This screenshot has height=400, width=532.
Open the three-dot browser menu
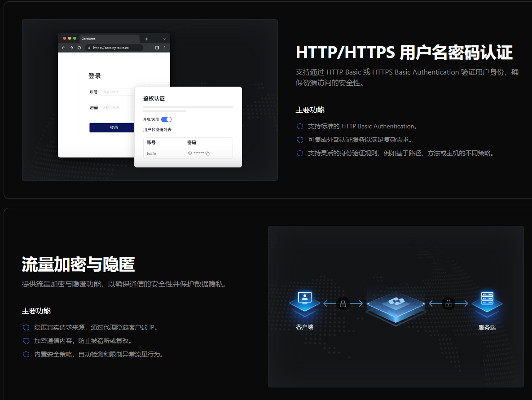(165, 48)
